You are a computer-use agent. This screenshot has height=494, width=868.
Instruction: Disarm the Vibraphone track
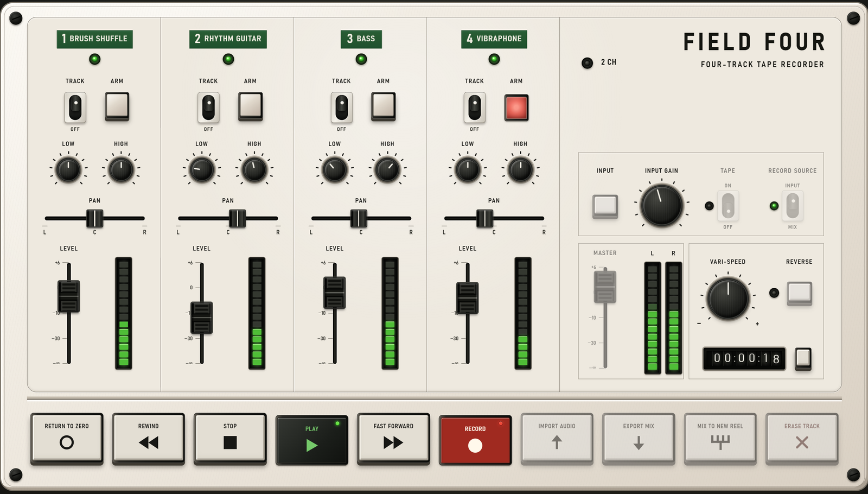coord(516,107)
